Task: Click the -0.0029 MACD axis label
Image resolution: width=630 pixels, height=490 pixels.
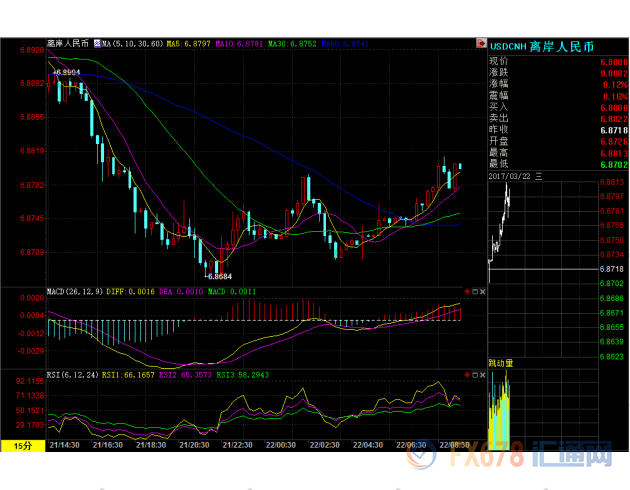Action: [x=31, y=351]
